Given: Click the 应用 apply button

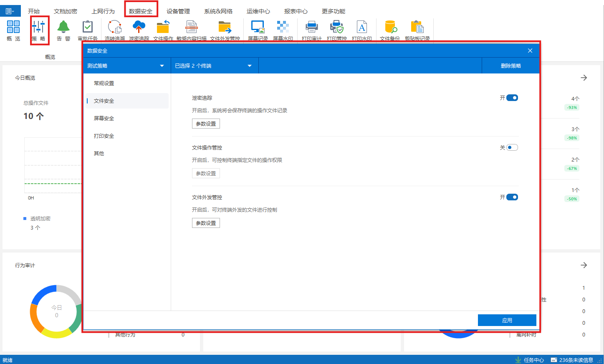Looking at the screenshot, I should (506, 320).
